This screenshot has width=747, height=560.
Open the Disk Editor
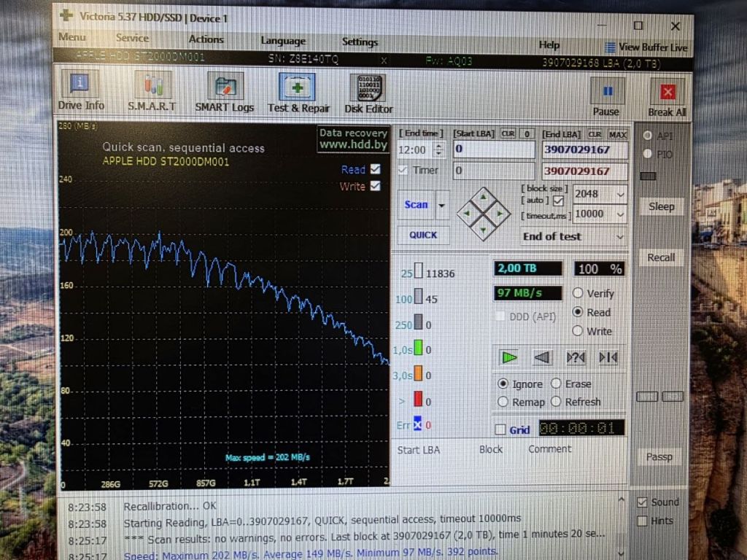click(x=369, y=95)
